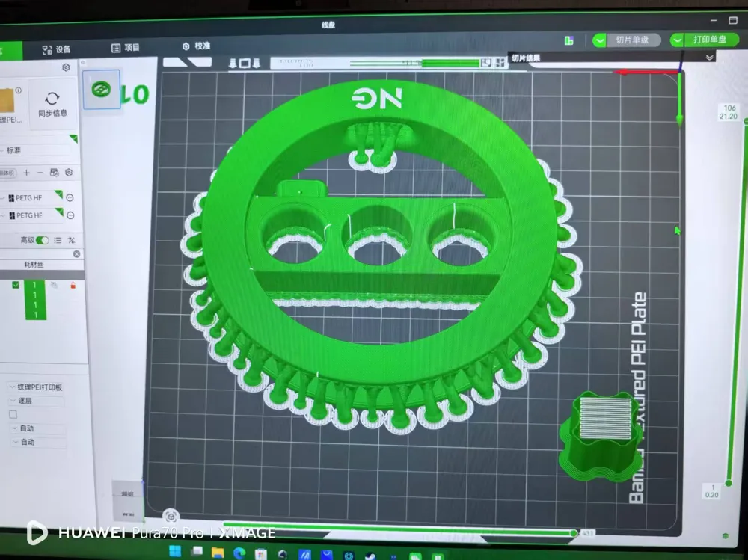748x560 pixels.
Task: Click the green filament number column cell
Action: point(35,300)
